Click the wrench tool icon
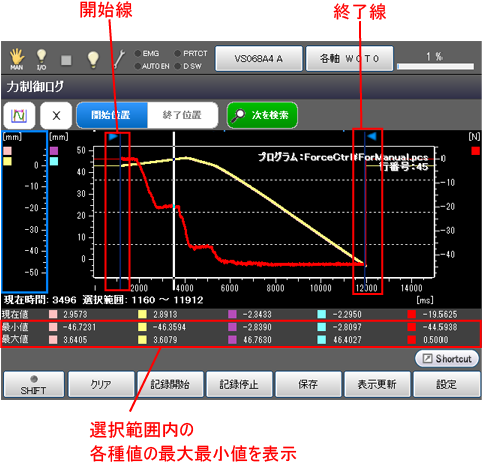Viewport: 482px width, 463px height. click(x=119, y=59)
